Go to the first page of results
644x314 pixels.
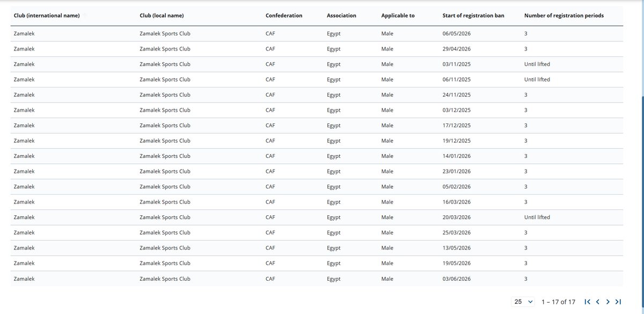pos(588,302)
